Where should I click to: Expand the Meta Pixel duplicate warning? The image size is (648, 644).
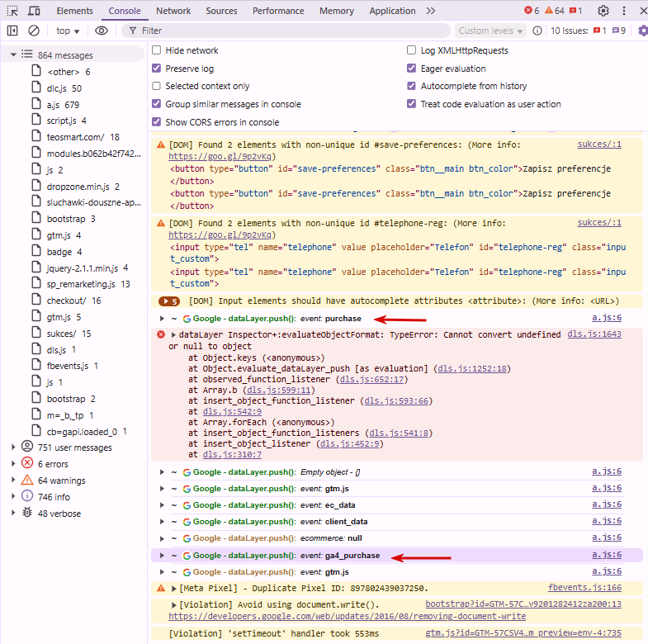[174, 588]
